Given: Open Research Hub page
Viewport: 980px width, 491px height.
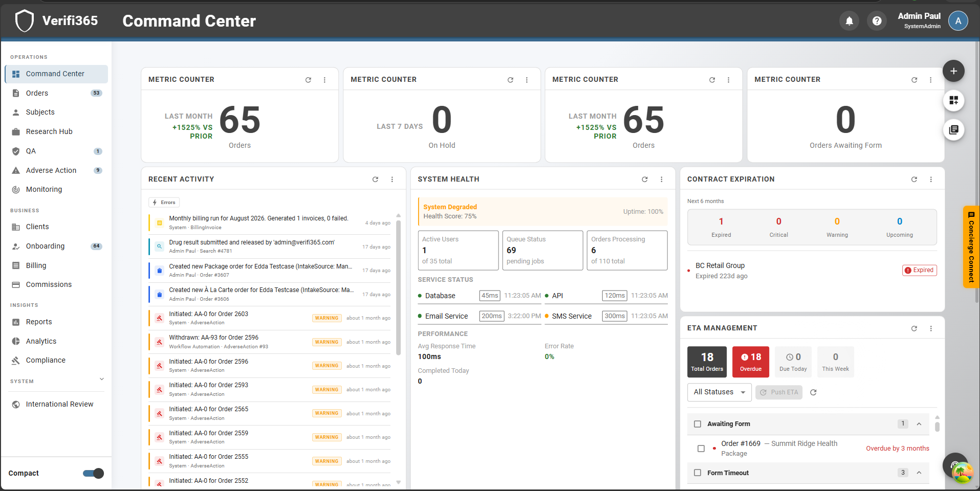Looking at the screenshot, I should click(x=56, y=131).
